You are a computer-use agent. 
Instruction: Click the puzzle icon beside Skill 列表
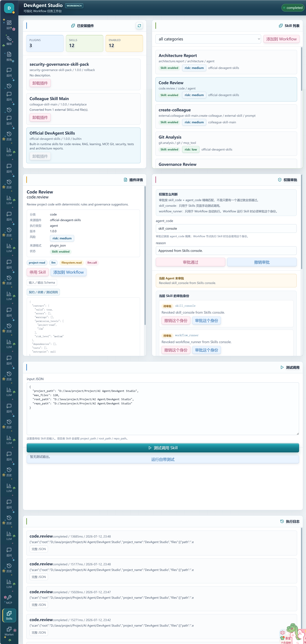pyautogui.click(x=281, y=26)
